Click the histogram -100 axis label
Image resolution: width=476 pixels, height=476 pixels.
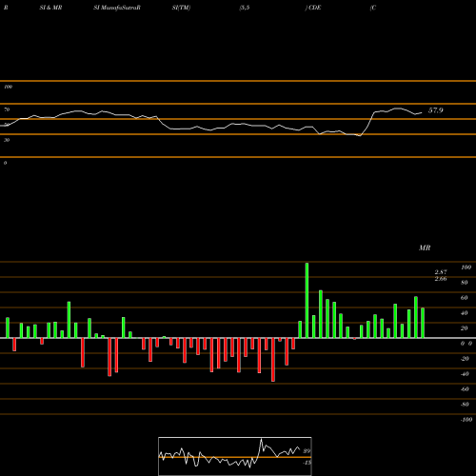point(466,420)
